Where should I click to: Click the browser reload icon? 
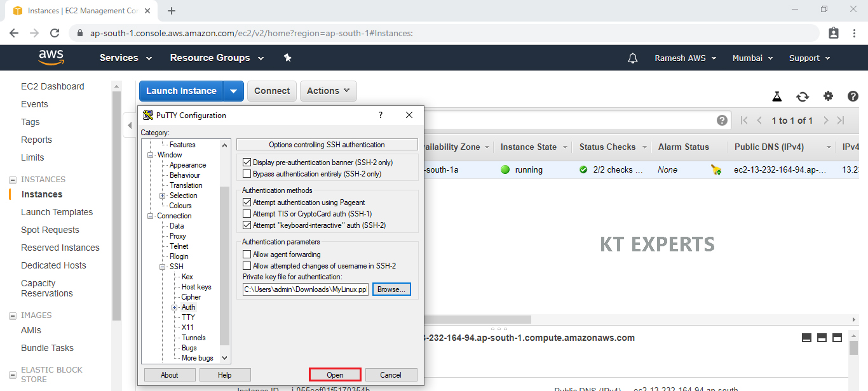(x=55, y=33)
